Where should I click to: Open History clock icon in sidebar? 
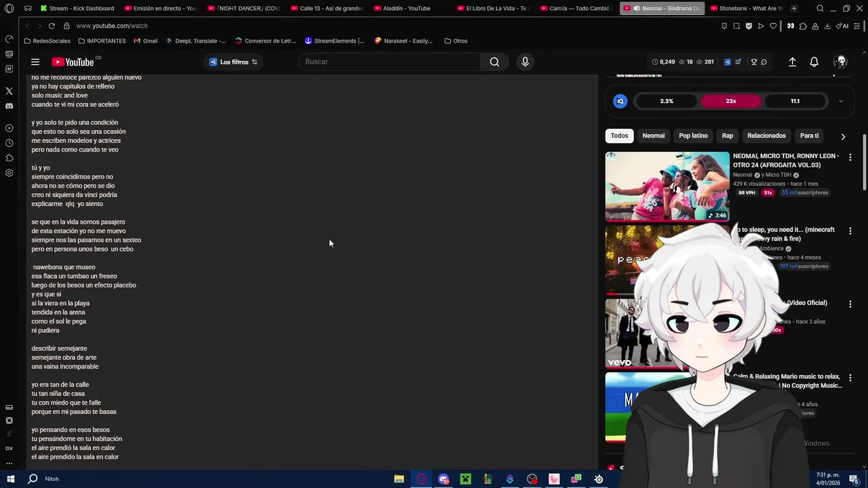pos(9,143)
